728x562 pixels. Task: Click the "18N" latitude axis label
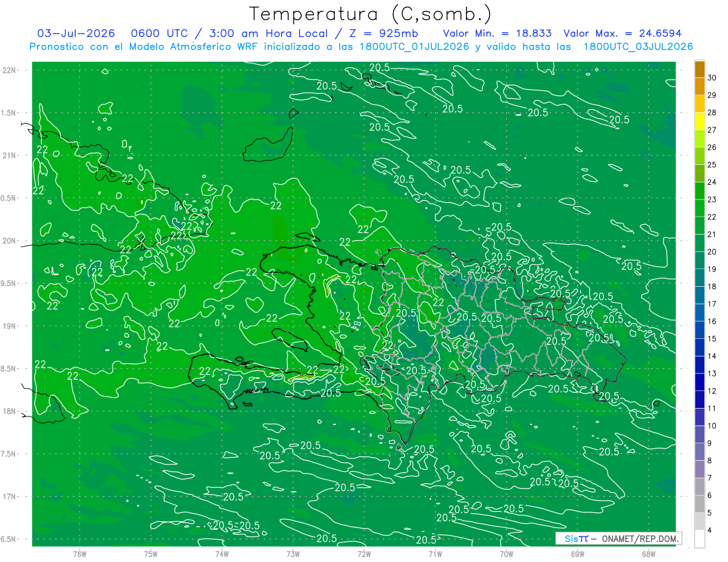[8, 411]
